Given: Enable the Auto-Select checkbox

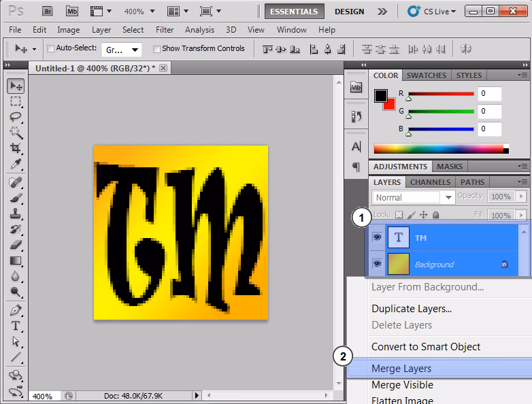Looking at the screenshot, I should [x=51, y=49].
